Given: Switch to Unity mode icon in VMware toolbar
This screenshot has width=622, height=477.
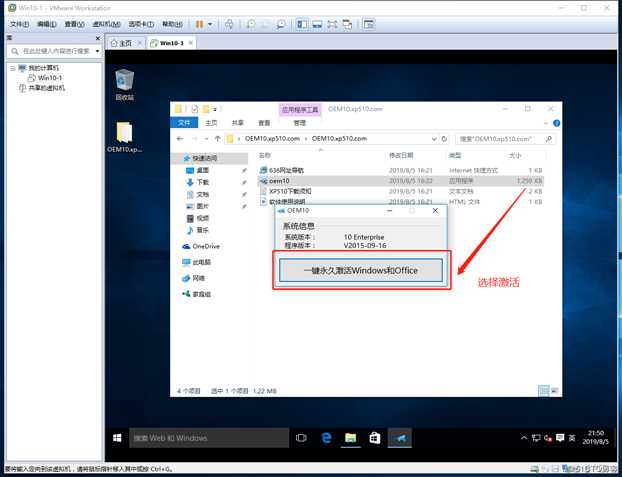Looking at the screenshot, I should (x=347, y=25).
